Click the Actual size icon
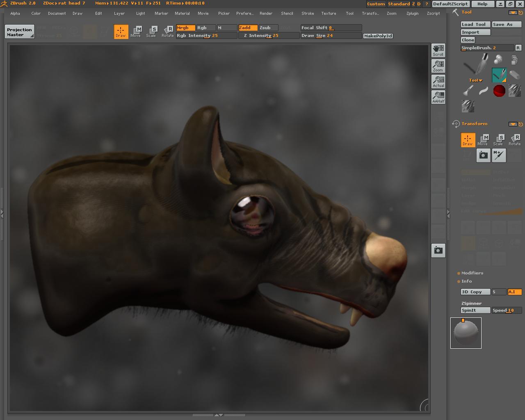The width and height of the screenshot is (525, 420). click(x=438, y=82)
